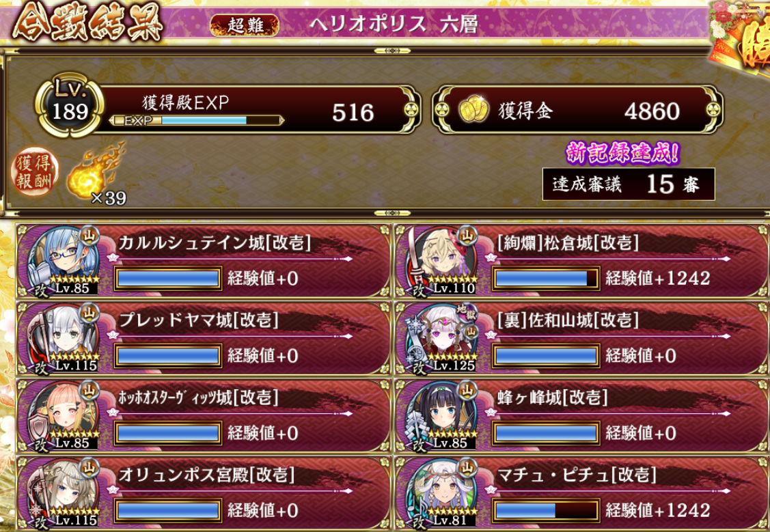
Task: Click the 達成審議 15審 box
Action: 629,184
